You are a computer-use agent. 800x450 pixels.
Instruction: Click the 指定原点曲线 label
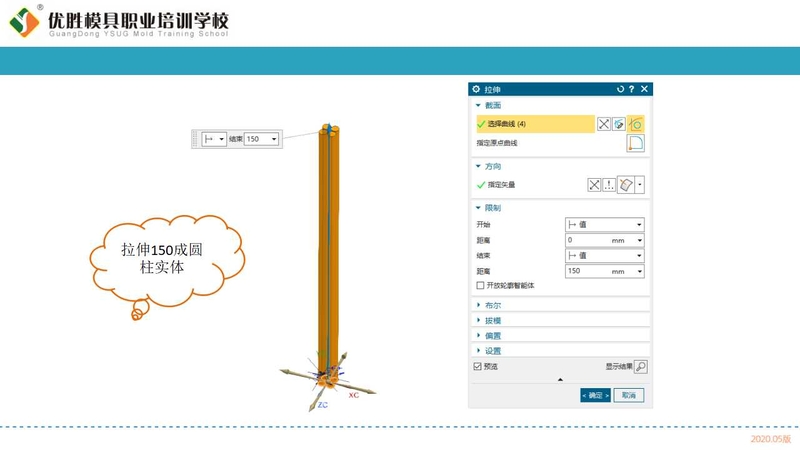coord(497,143)
